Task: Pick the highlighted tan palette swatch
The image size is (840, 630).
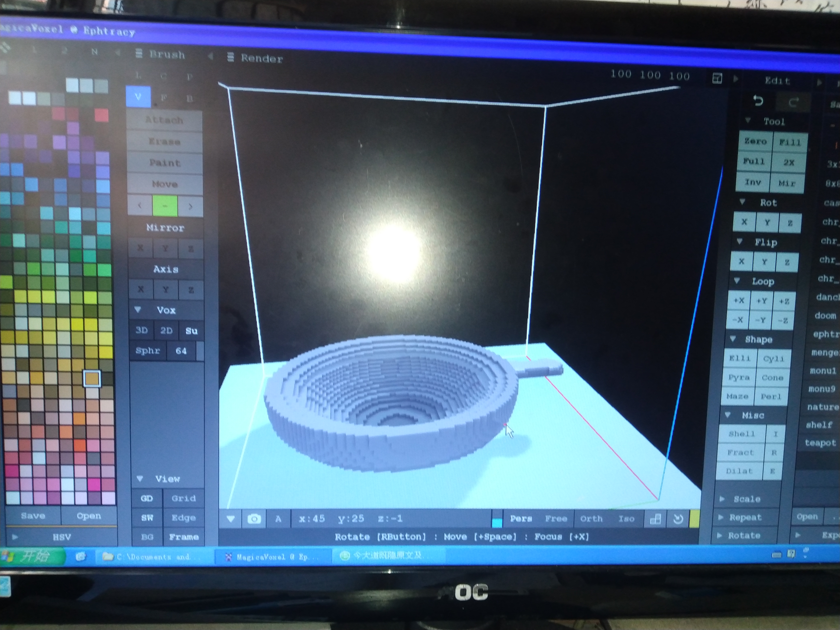Action: coord(92,378)
